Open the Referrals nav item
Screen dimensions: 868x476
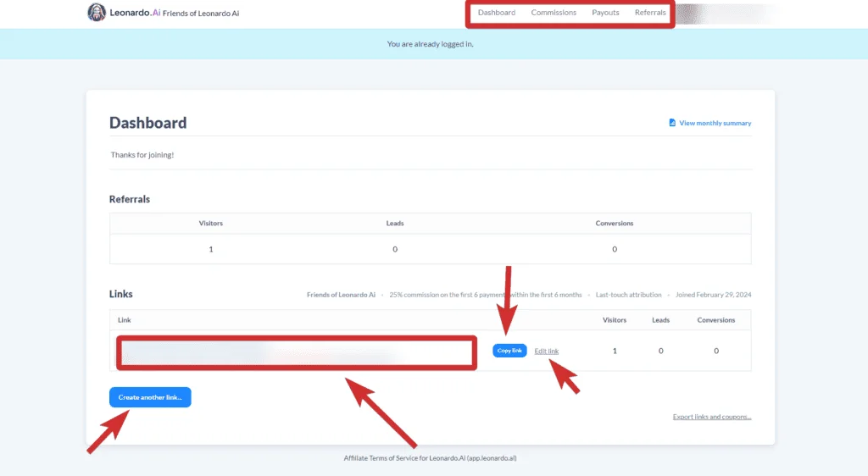650,13
